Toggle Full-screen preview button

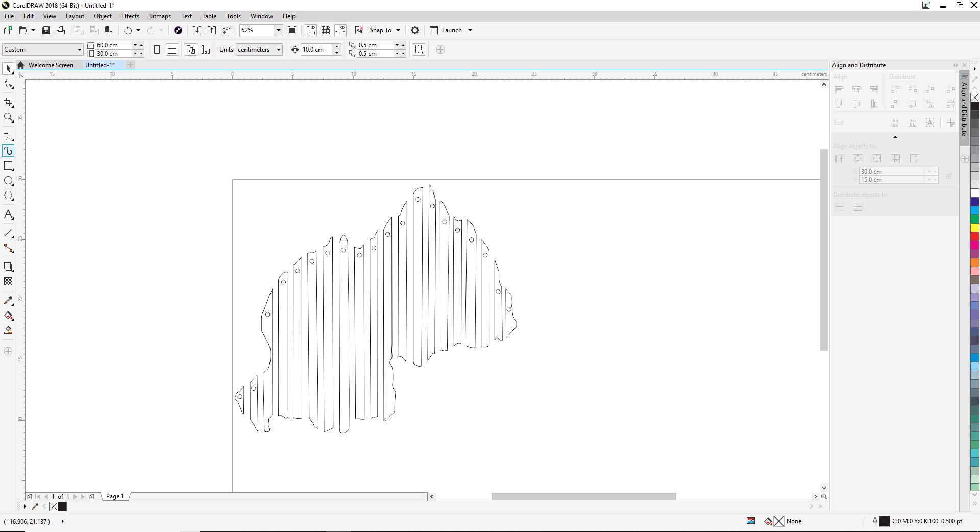pos(292,30)
